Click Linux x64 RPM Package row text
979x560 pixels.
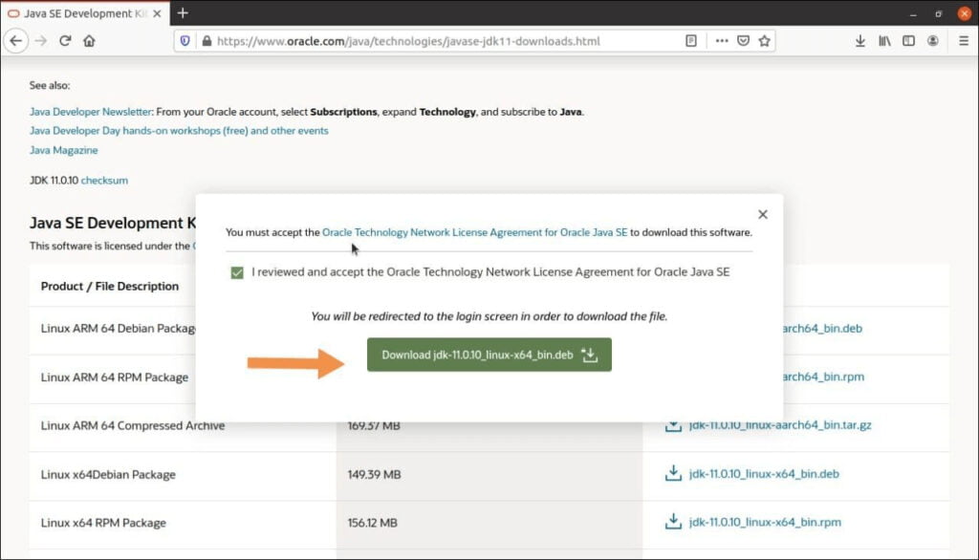pyautogui.click(x=103, y=523)
